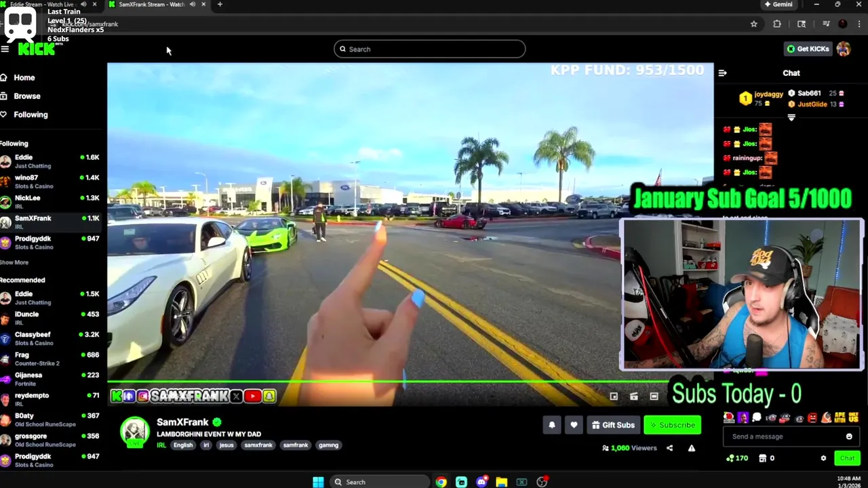Open Classybeef recommended channel

coord(50,338)
